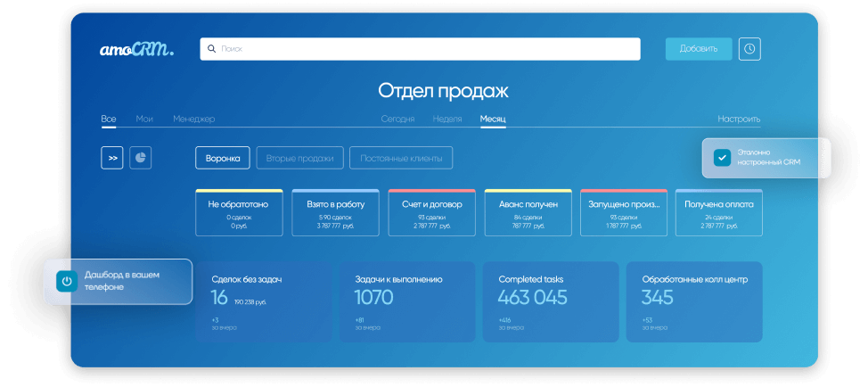Select the Воронка pipeline button
868x387 pixels.
coord(223,158)
